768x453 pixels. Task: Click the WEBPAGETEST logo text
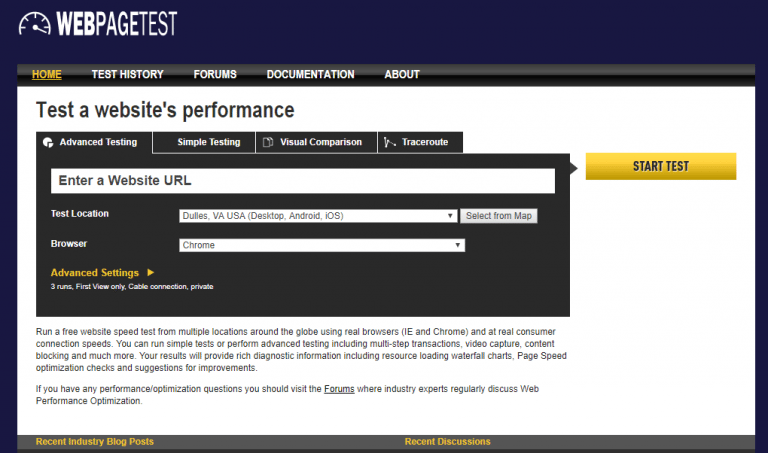pos(117,24)
